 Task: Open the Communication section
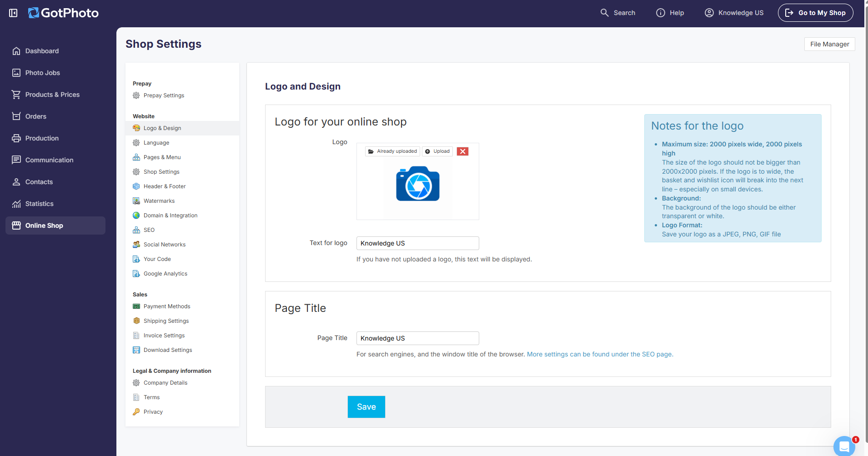point(55,160)
